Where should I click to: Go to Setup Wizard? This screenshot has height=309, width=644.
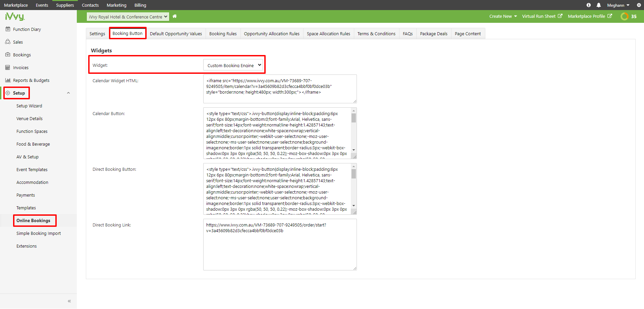click(x=29, y=106)
